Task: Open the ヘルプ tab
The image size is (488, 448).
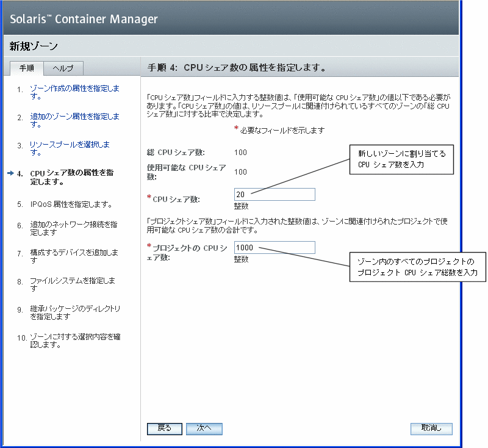Action: (63, 68)
